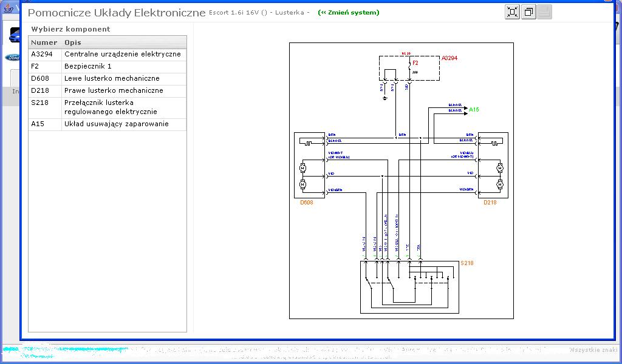Click the green A15 label in diagram
Screen dimensions: 622x364
[474, 110]
